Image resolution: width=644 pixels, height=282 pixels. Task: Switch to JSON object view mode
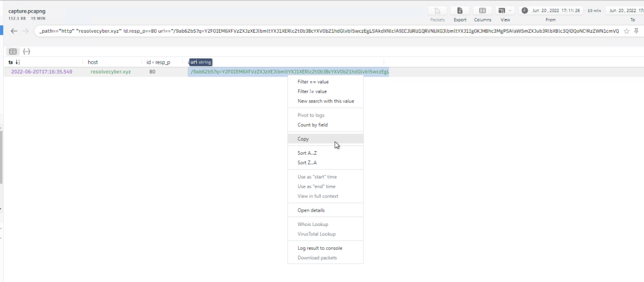26,51
